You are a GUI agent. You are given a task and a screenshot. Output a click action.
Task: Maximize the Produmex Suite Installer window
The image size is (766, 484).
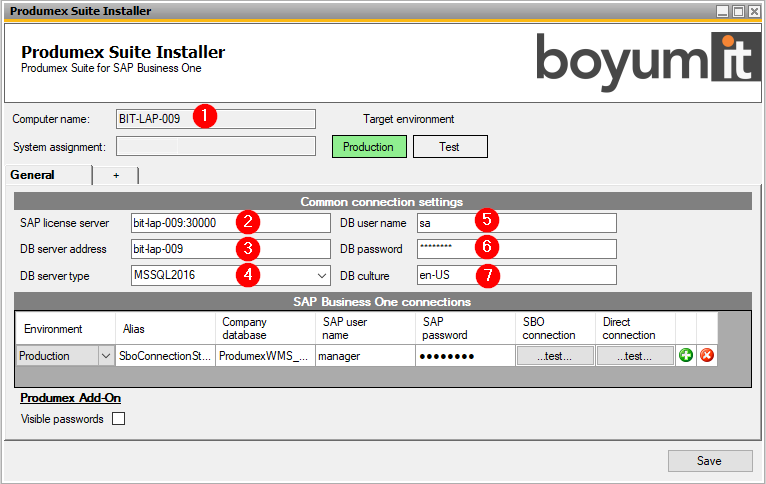coord(738,11)
